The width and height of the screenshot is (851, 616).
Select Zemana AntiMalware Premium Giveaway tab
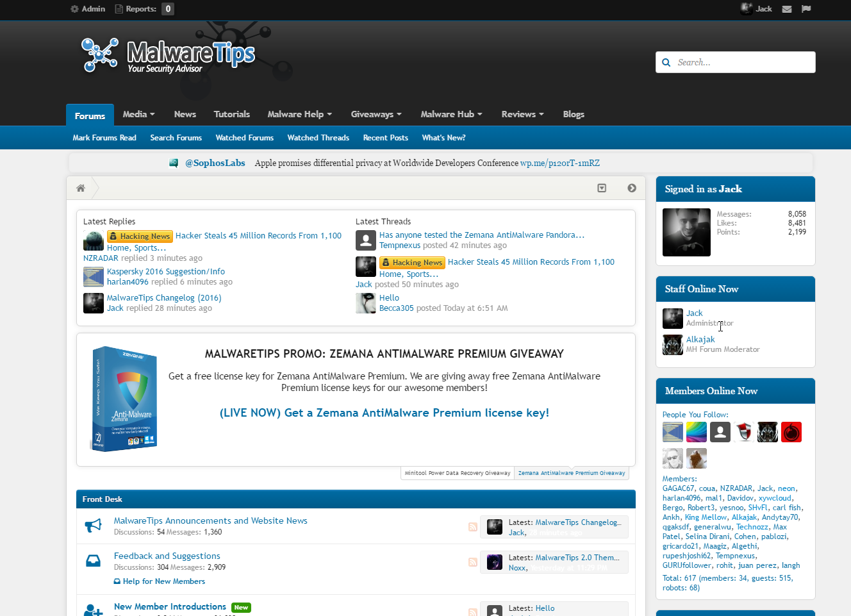572,473
